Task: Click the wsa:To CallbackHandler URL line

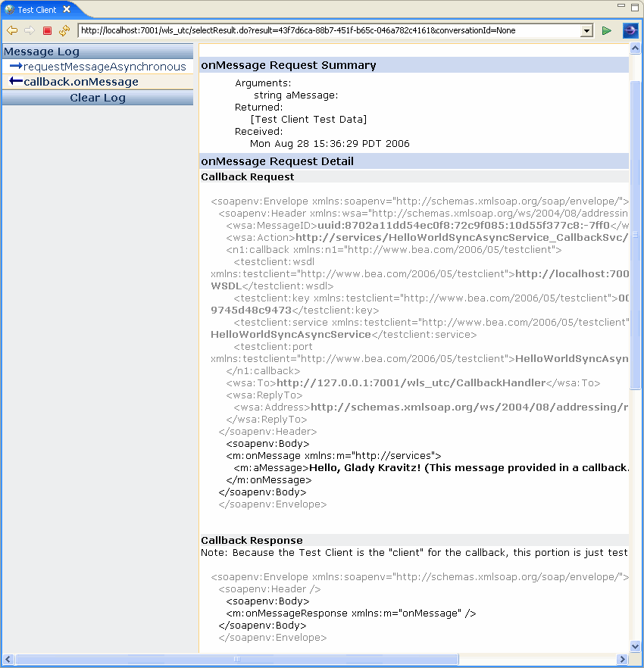Action: [413, 383]
